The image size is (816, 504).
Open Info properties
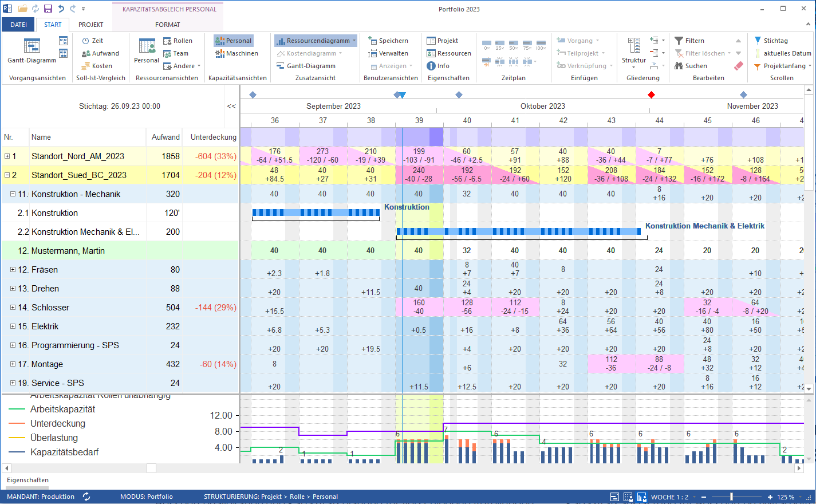coord(438,66)
